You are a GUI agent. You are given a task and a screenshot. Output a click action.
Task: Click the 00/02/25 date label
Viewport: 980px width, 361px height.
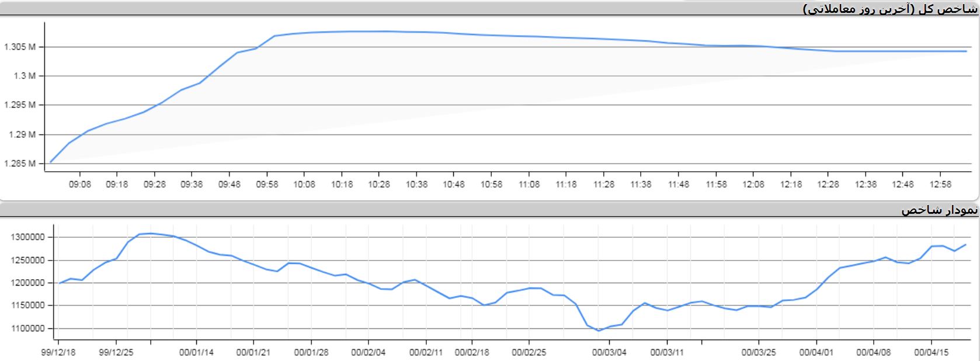529,353
